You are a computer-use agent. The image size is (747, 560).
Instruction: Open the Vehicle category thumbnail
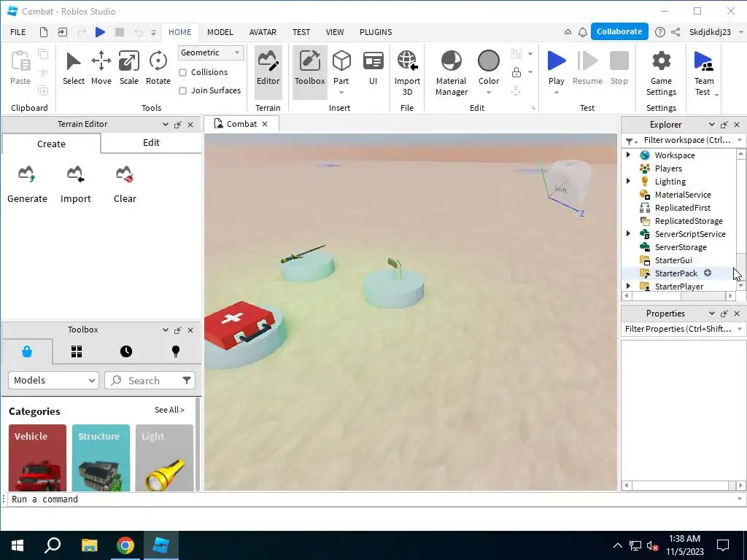[x=38, y=458]
